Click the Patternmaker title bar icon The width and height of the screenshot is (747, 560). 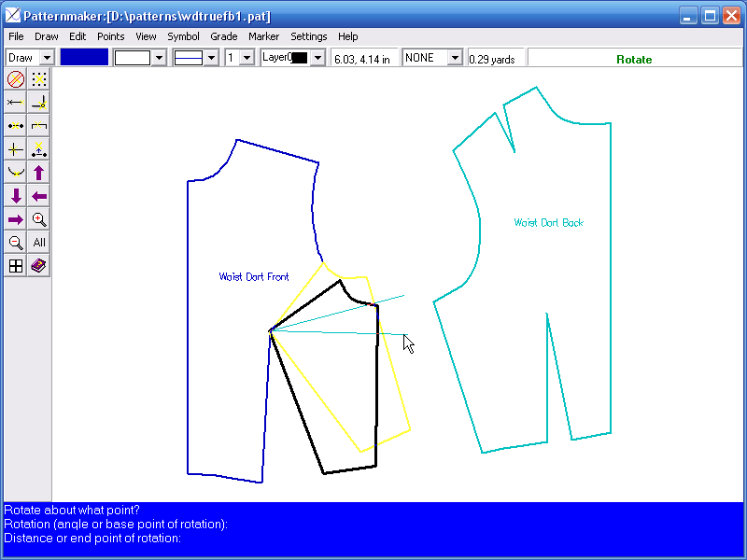click(x=13, y=16)
